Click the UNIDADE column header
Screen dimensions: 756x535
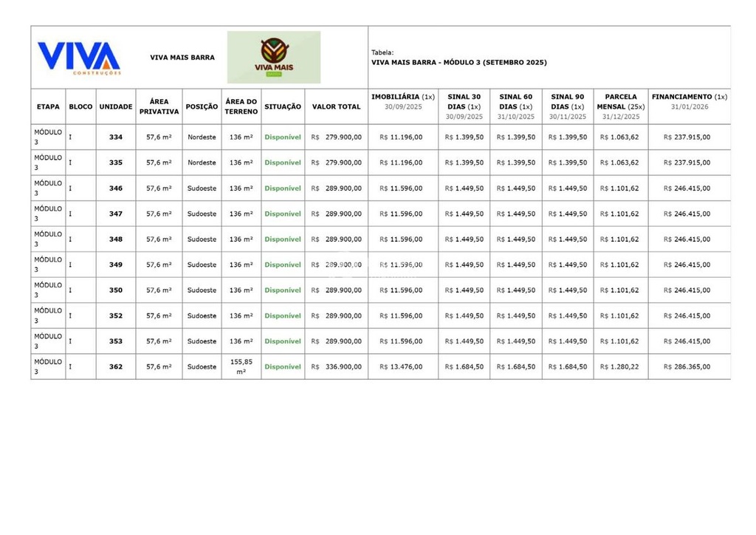click(x=116, y=106)
